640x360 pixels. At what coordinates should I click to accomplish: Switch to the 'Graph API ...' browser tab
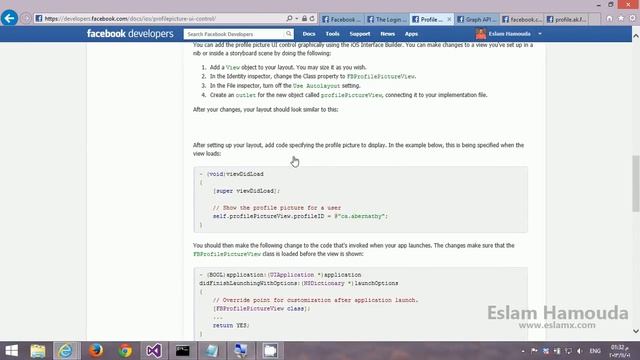click(x=477, y=19)
